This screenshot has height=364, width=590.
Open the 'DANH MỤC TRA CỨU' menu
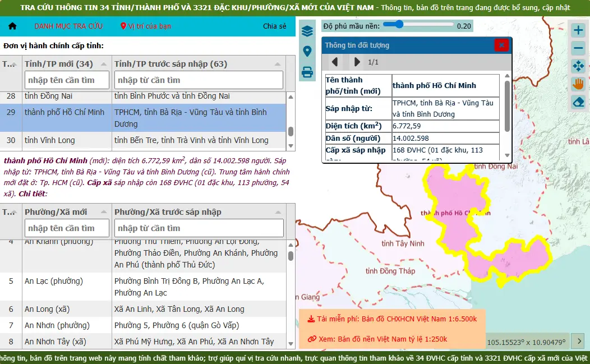point(68,26)
